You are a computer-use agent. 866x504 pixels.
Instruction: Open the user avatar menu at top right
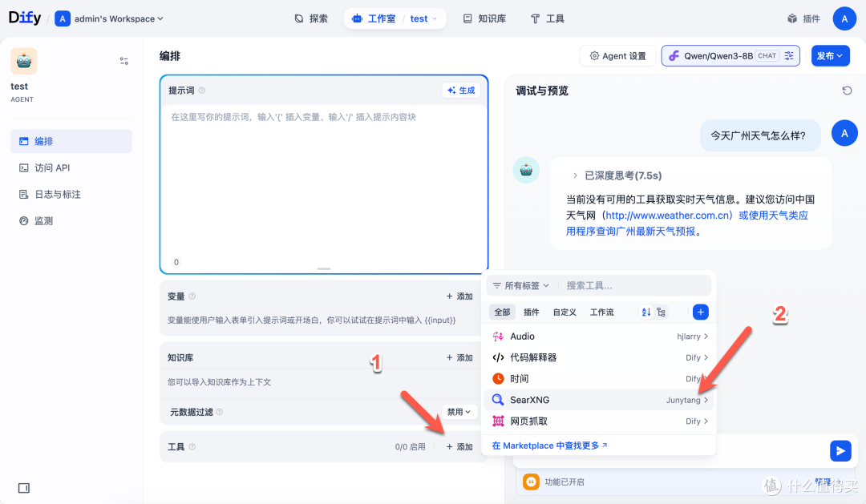[x=844, y=18]
